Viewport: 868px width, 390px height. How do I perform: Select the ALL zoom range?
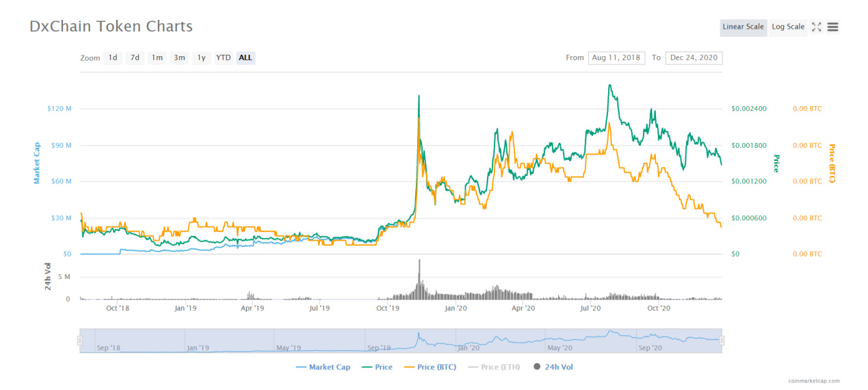point(246,58)
